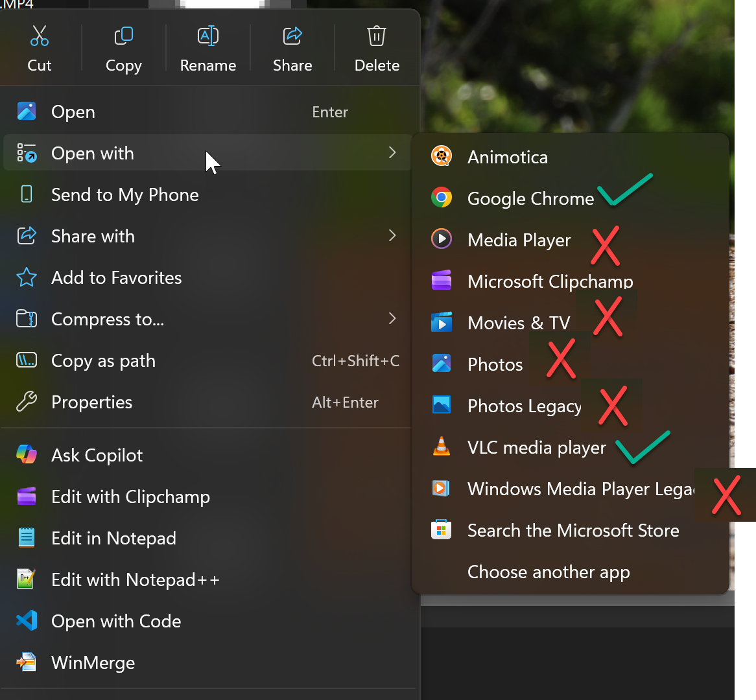Image resolution: width=756 pixels, height=700 pixels.
Task: Click the Cut scissors icon
Action: (39, 36)
